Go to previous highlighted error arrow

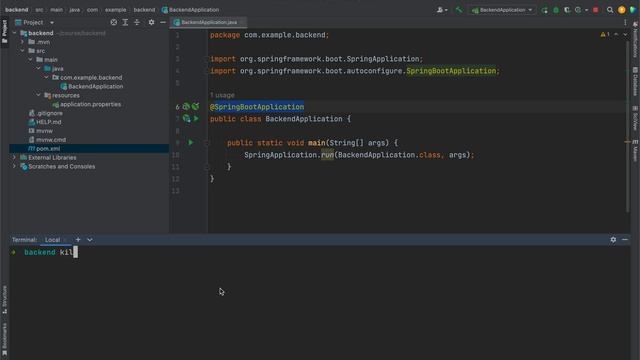[x=616, y=35]
